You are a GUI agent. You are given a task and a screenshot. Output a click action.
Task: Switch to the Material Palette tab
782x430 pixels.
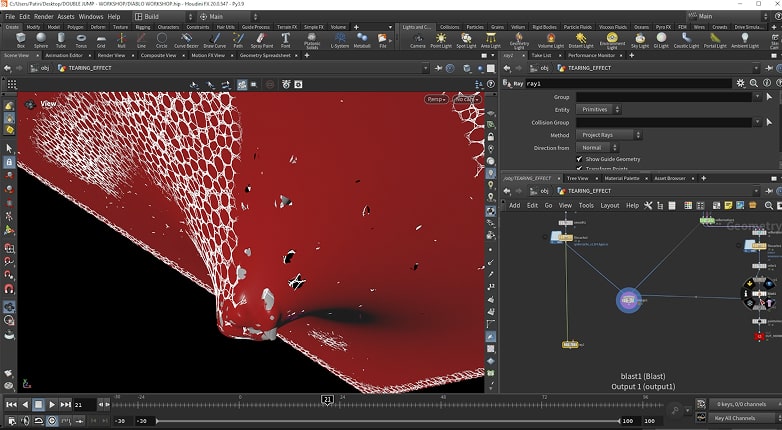(x=624, y=178)
